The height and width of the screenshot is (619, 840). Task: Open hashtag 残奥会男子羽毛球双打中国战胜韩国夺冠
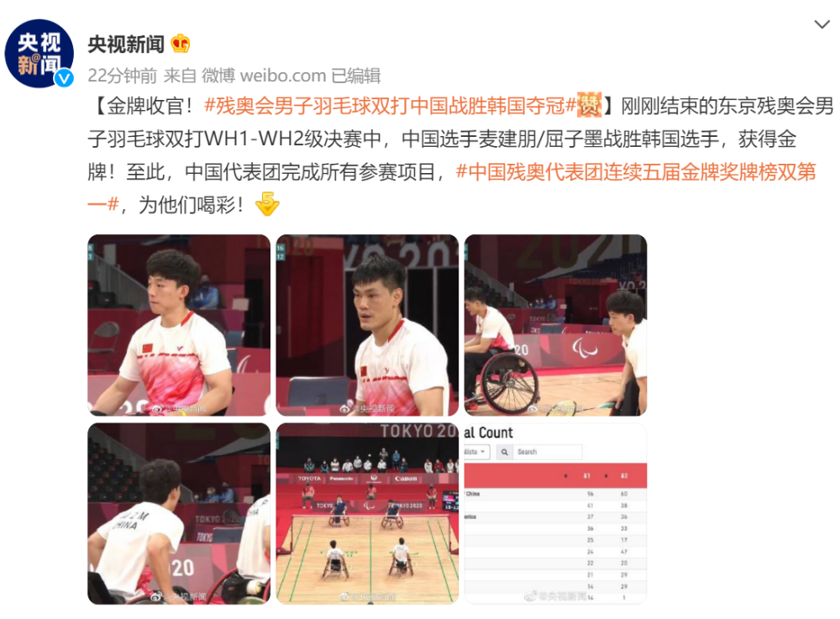[x=390, y=106]
